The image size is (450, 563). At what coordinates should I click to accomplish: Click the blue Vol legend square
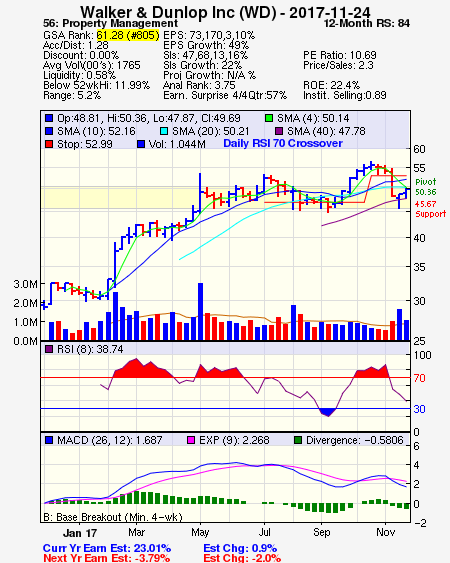coord(141,144)
